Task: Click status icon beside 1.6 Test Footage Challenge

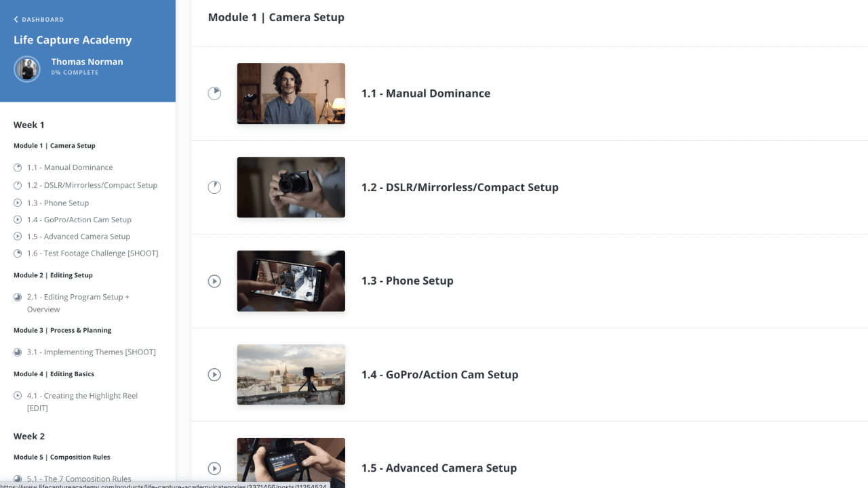Action: coord(18,253)
